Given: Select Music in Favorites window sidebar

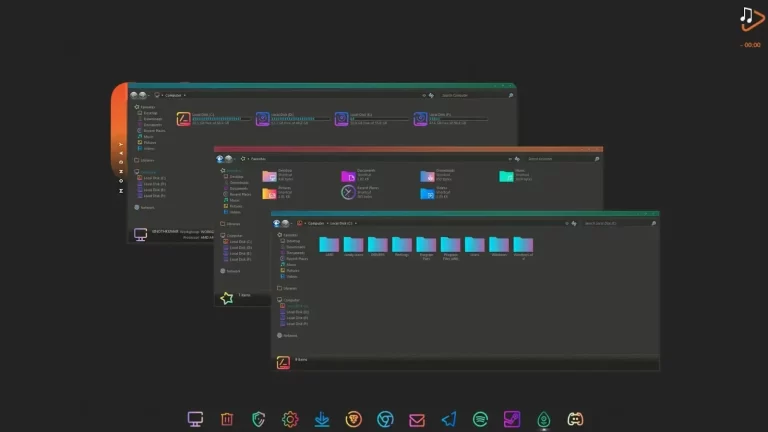Looking at the screenshot, I should pos(232,200).
